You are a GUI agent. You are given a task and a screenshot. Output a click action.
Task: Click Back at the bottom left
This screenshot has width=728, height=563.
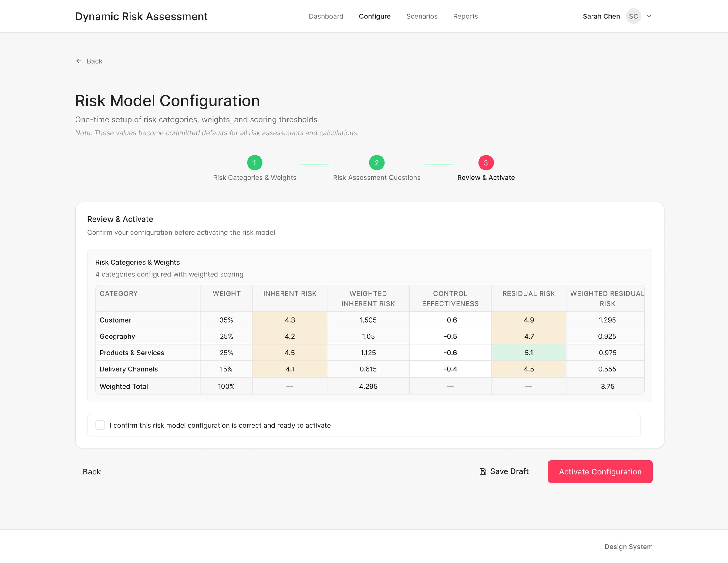click(92, 471)
